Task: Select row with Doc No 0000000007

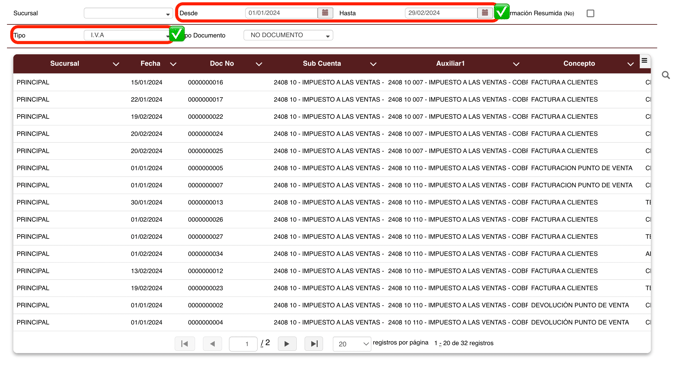Action: [332, 185]
